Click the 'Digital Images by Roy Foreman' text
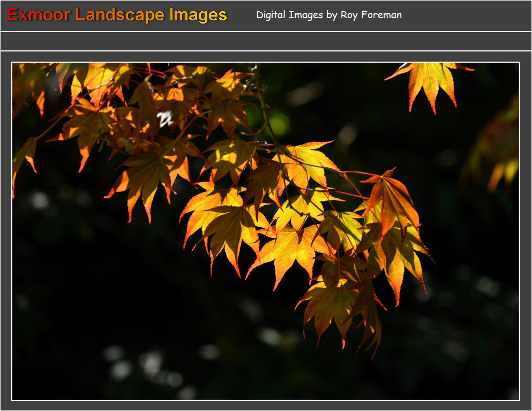The image size is (532, 411). [328, 15]
